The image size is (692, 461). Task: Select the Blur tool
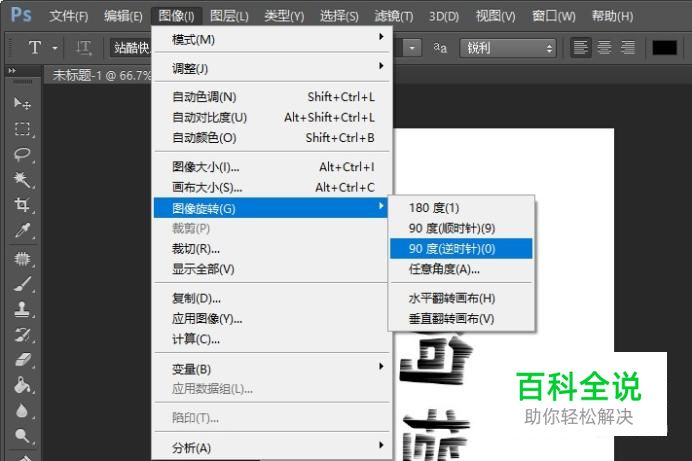tap(22, 411)
